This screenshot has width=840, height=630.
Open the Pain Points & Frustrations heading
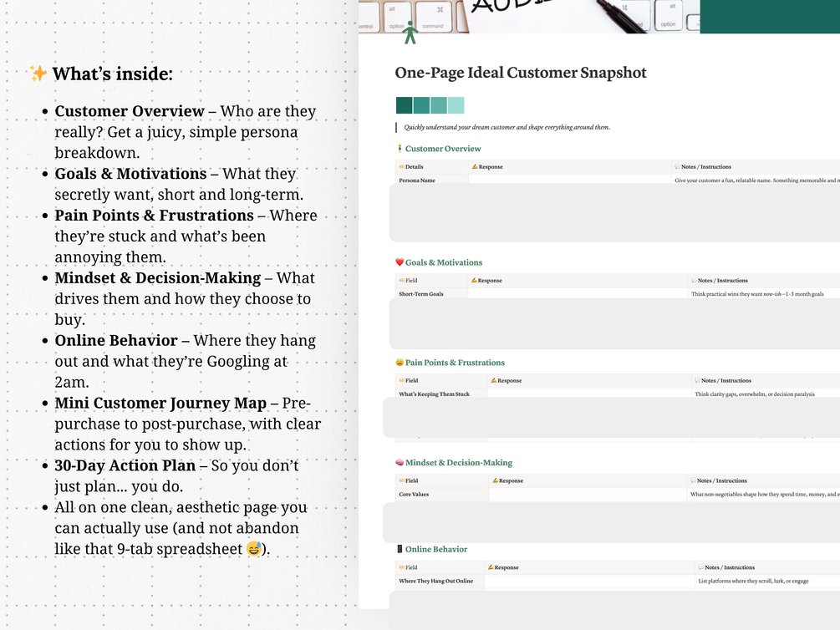pos(455,362)
